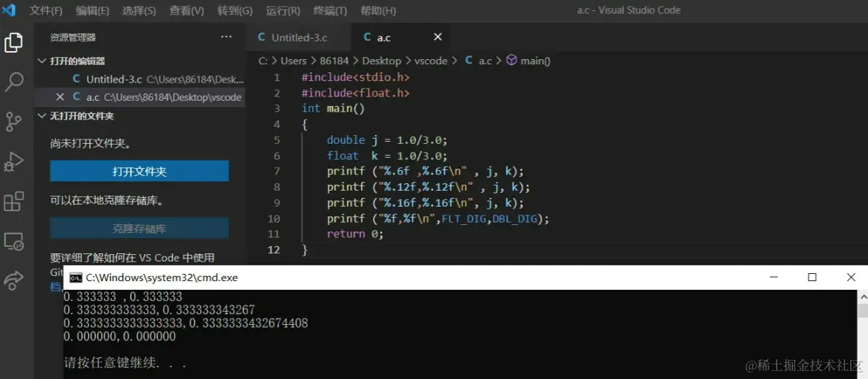Screen dimensions: 868x379
Task: Close the cmd.exe window
Action: click(851, 277)
